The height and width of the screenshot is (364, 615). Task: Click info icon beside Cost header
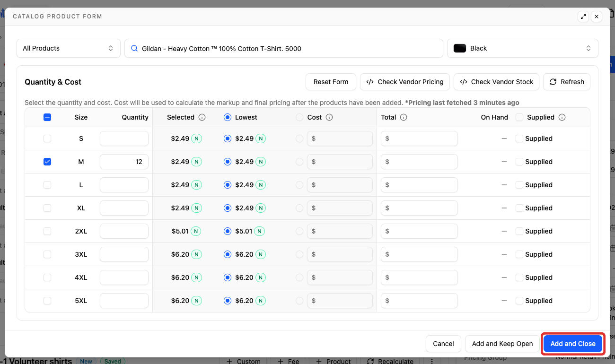coord(329,117)
